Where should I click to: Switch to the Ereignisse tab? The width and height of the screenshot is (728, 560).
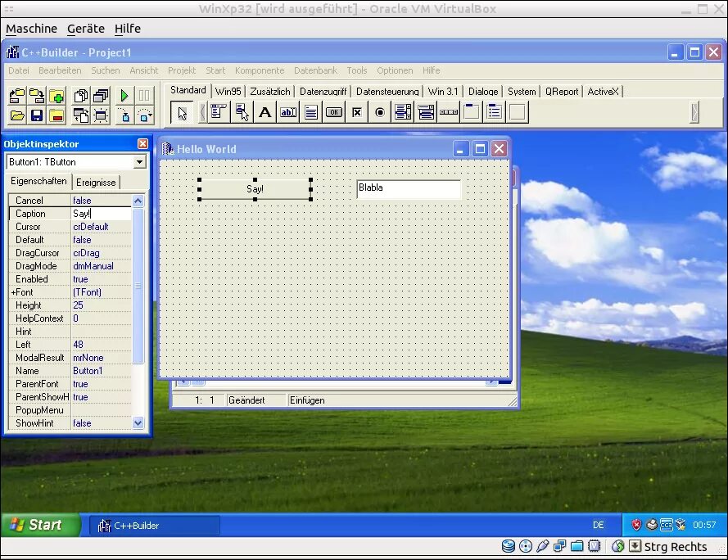pyautogui.click(x=96, y=183)
